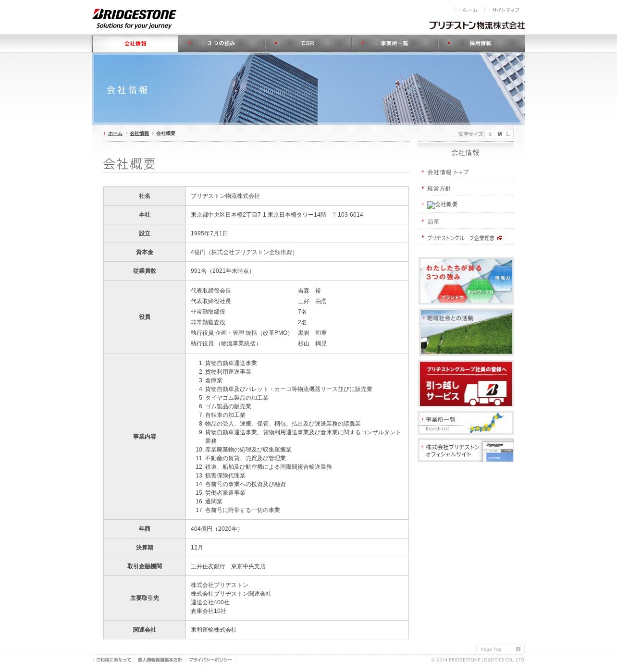Viewport: 617px width, 672px height.
Task: Click 三井住友銀行 東京中央支店 text
Action: pos(228,566)
